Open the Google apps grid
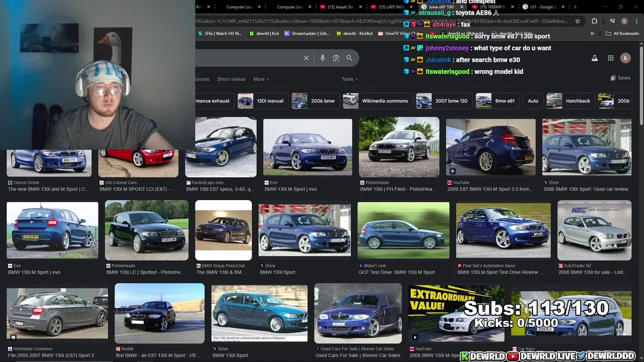Screen dimensions: 644x362 pos(611,58)
